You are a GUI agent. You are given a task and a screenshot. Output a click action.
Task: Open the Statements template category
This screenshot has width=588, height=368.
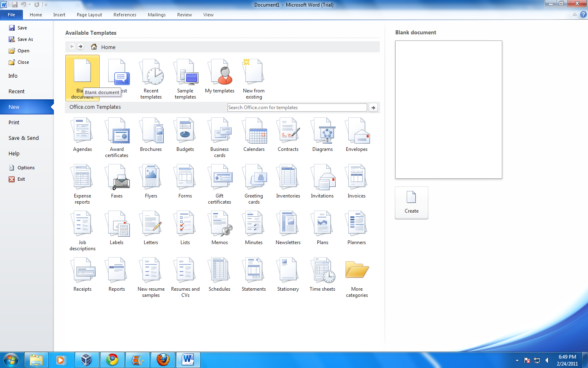[254, 274]
